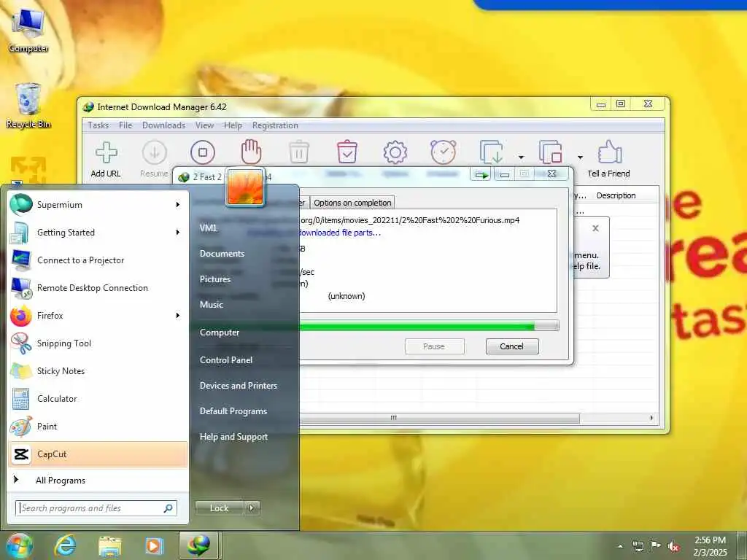Open Control Panel from Start menu

[226, 360]
